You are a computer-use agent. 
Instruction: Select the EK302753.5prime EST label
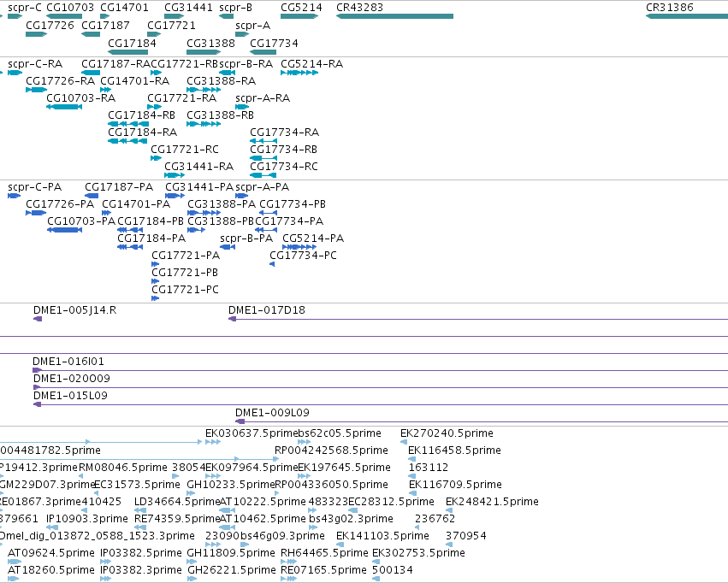pos(419,554)
